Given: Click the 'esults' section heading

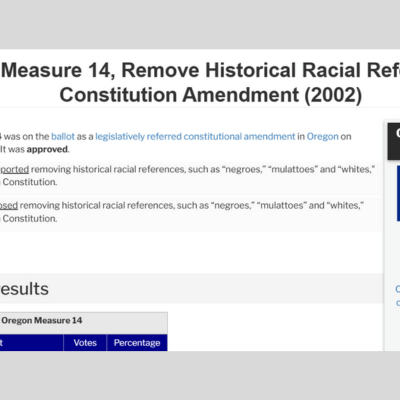Looking at the screenshot, I should (24, 289).
